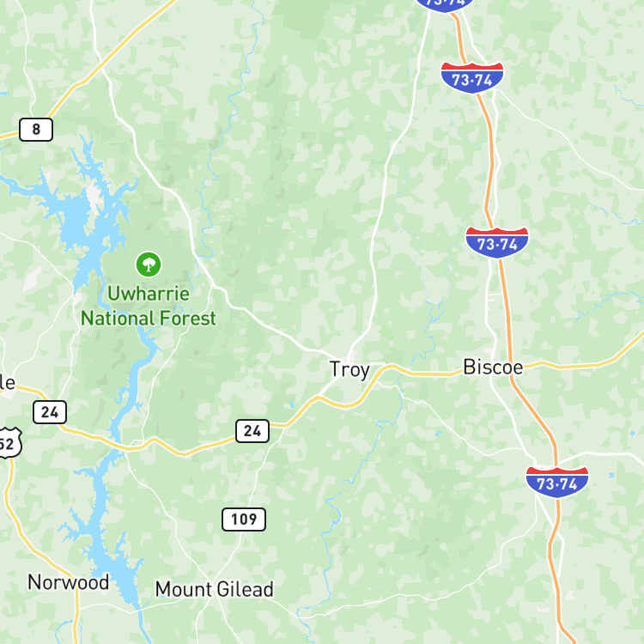Click the Norwood town label
The width and height of the screenshot is (644, 644).
68,582
